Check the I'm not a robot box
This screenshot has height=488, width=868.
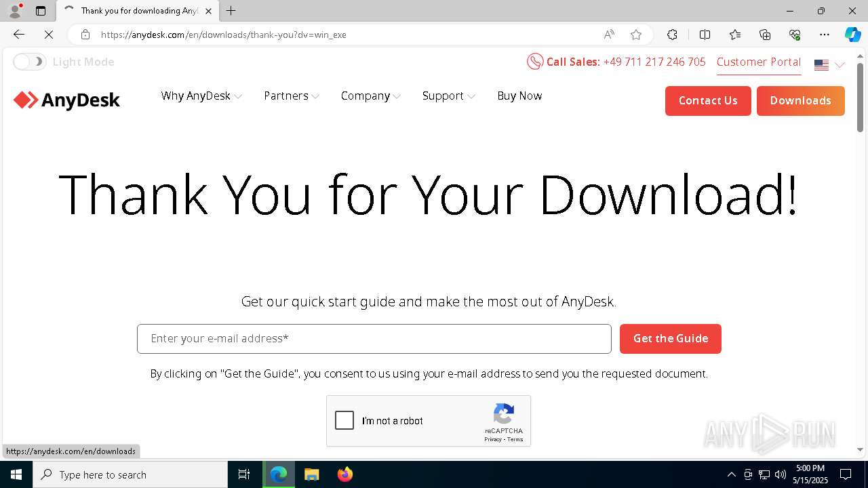tap(344, 420)
